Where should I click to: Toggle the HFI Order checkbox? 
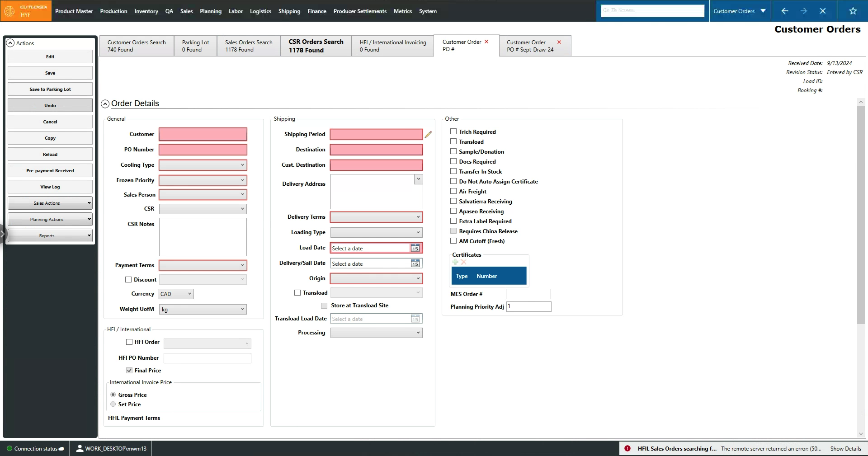click(x=129, y=342)
